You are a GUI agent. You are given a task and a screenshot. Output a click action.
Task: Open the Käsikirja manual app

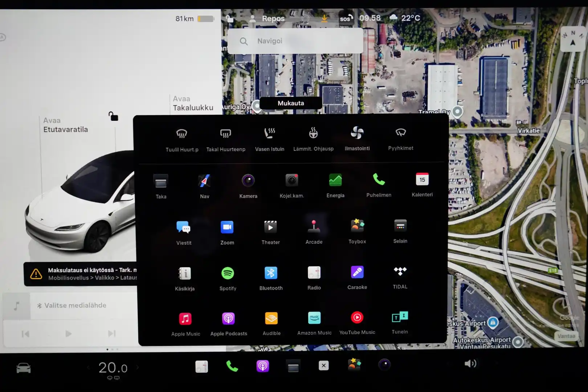(185, 278)
